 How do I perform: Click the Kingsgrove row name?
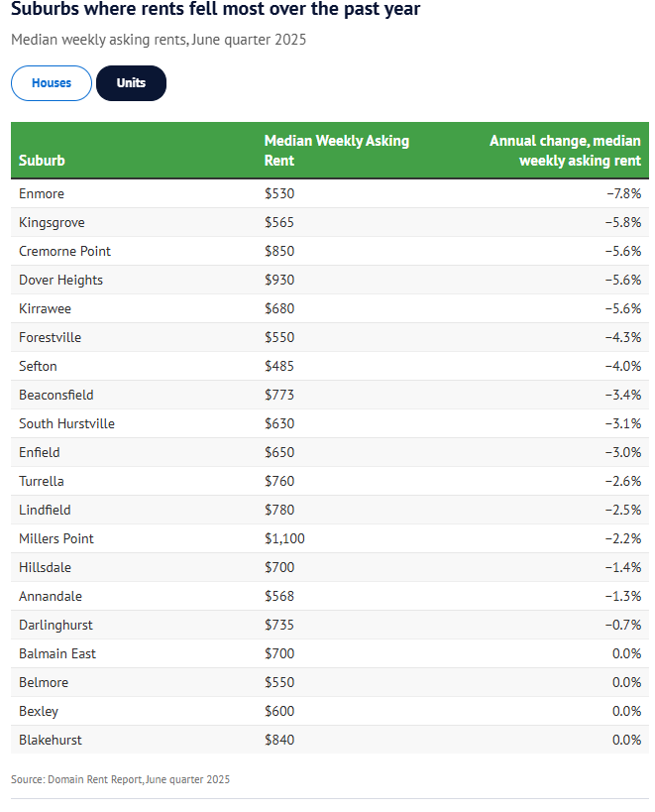pyautogui.click(x=52, y=222)
